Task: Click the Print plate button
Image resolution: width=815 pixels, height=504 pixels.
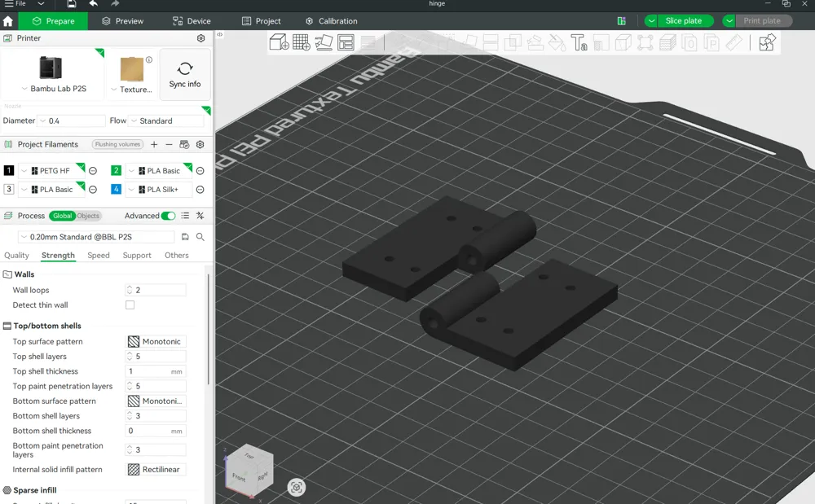Action: coord(763,20)
